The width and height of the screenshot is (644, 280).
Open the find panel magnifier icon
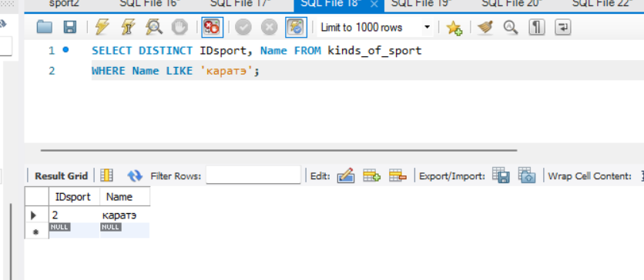pyautogui.click(x=511, y=28)
